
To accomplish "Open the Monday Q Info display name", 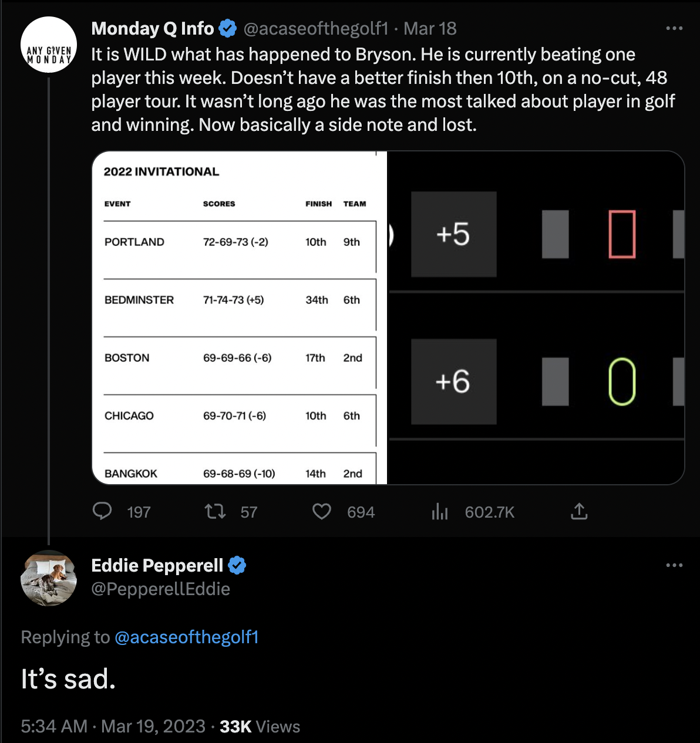I will tap(153, 28).
